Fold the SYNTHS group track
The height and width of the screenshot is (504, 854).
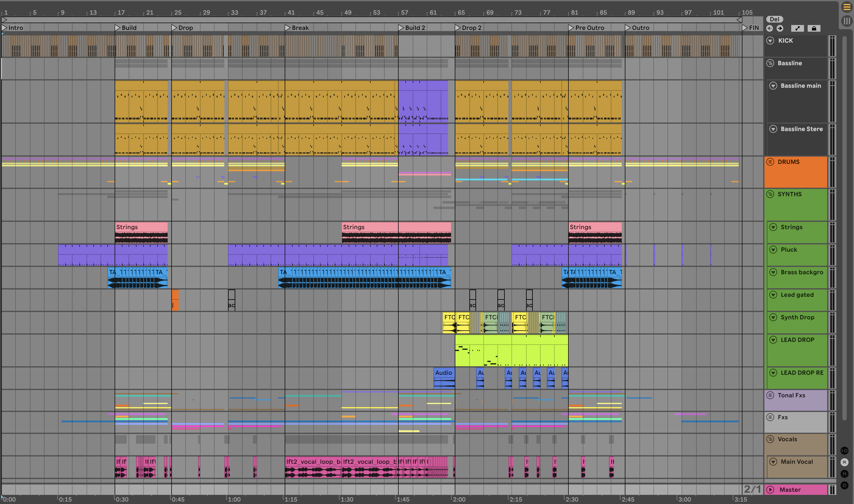click(x=770, y=194)
